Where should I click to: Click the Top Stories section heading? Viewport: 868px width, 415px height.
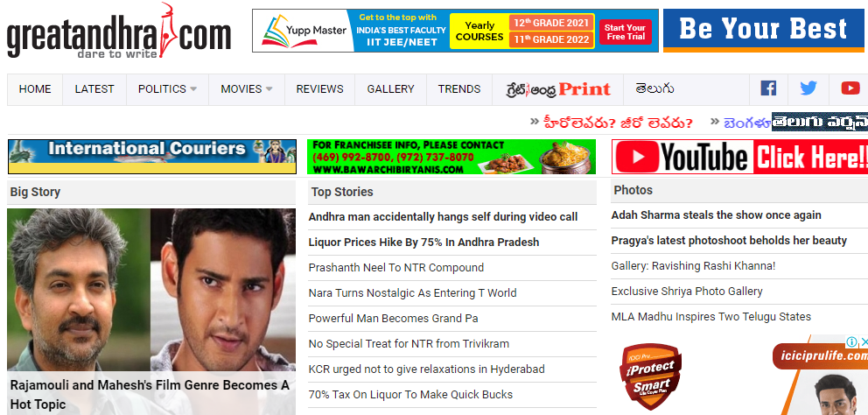(342, 192)
